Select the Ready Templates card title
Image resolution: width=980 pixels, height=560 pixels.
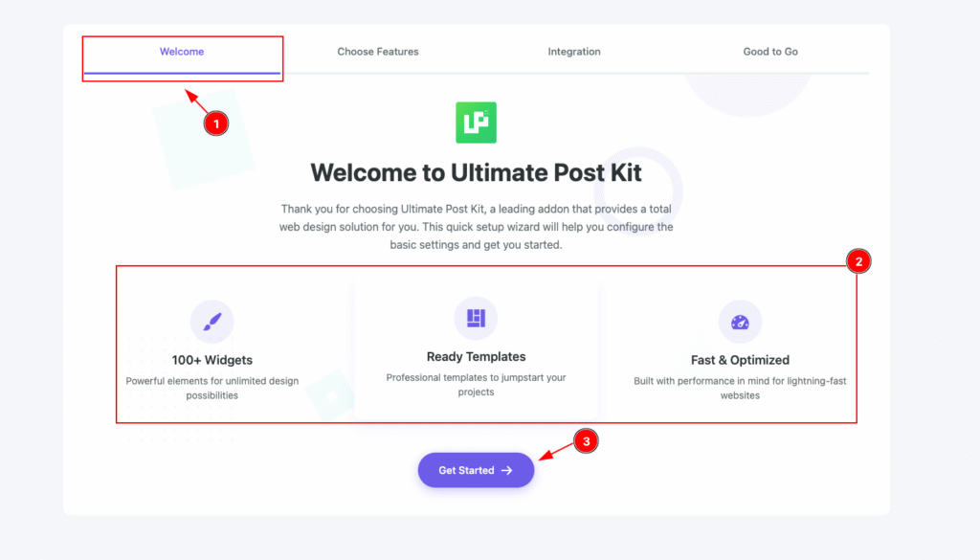coord(476,357)
